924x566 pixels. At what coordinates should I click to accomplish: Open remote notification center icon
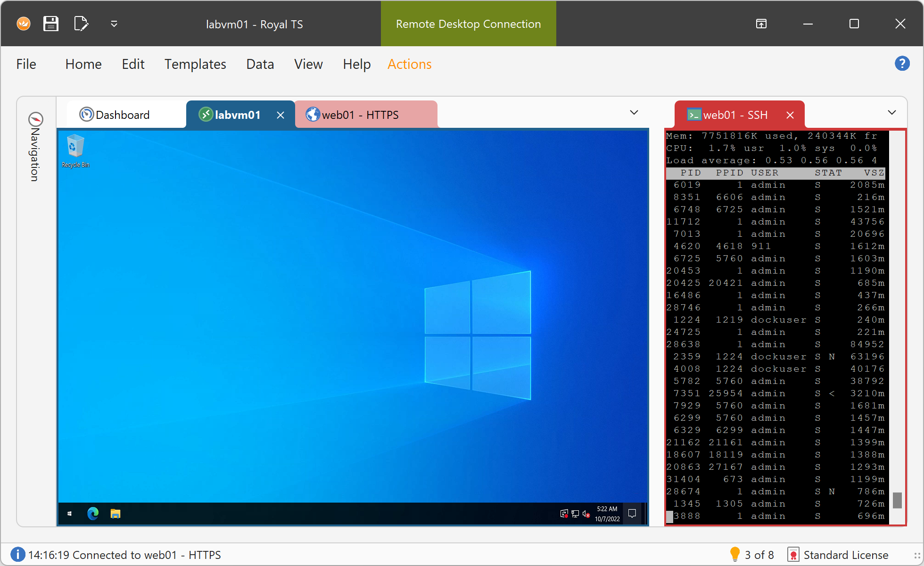[632, 514]
